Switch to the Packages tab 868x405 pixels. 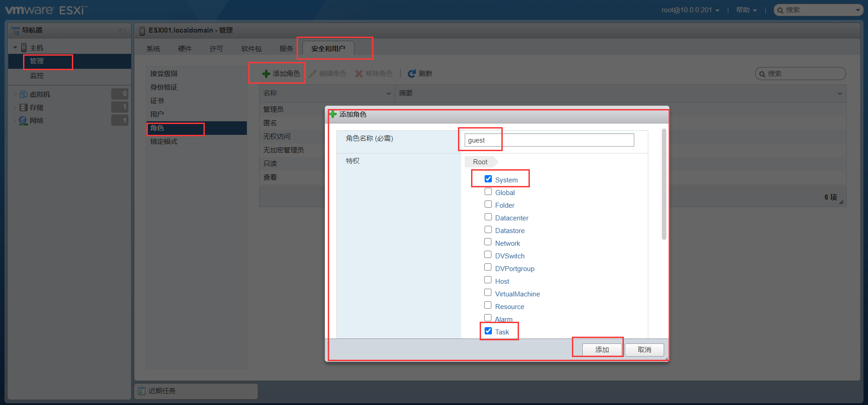(251, 48)
